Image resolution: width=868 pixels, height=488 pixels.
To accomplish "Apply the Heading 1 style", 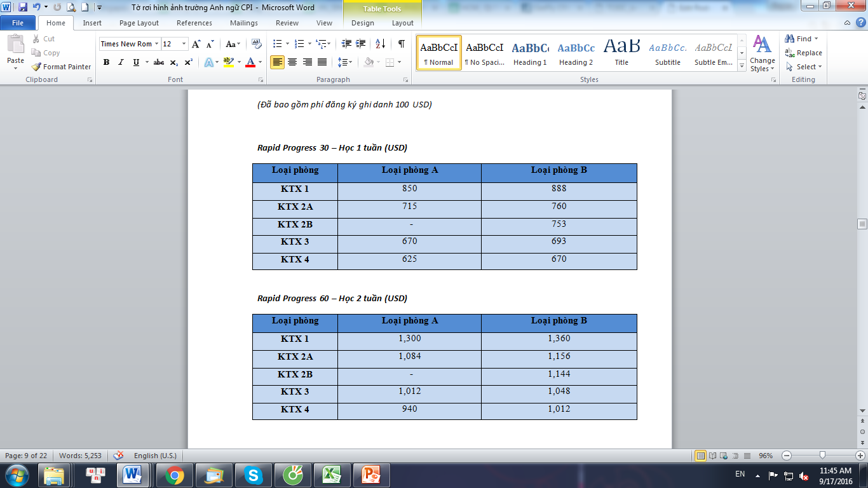I will [530, 53].
